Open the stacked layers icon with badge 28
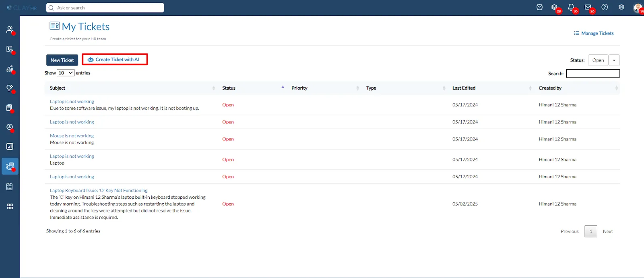Viewport: 644px width, 278px height. [x=555, y=7]
